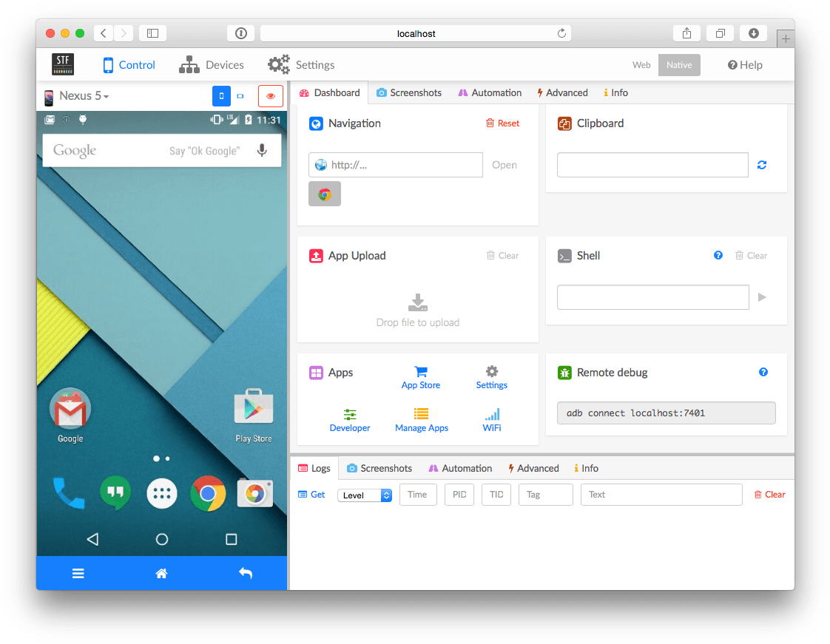The image size is (830, 644).
Task: Open the Devices page
Action: pyautogui.click(x=212, y=64)
